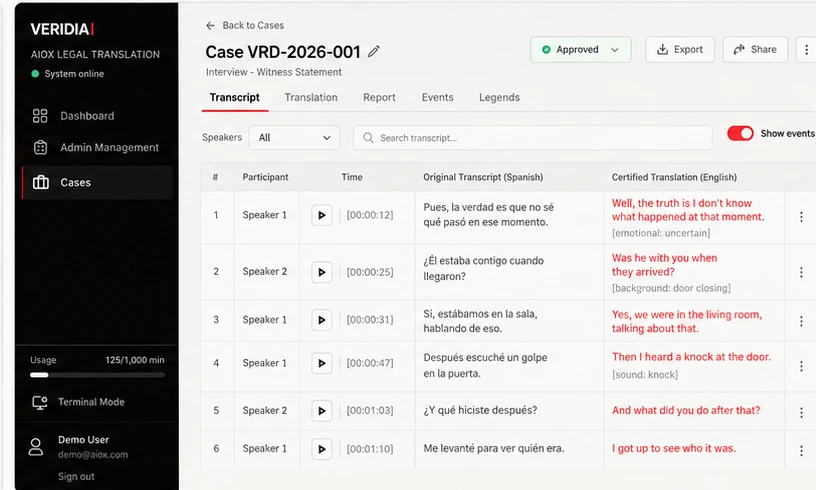Click the demo@aiox.com email

[x=93, y=455]
